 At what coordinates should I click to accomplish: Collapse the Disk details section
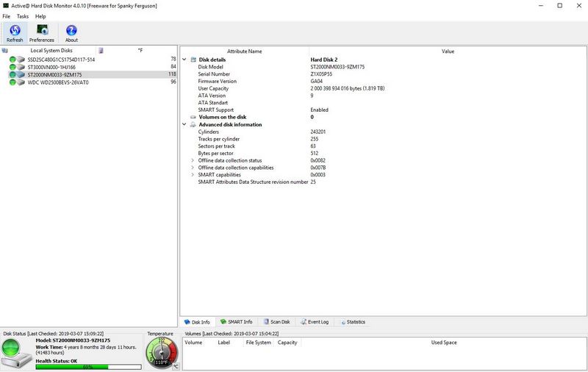tap(184, 60)
